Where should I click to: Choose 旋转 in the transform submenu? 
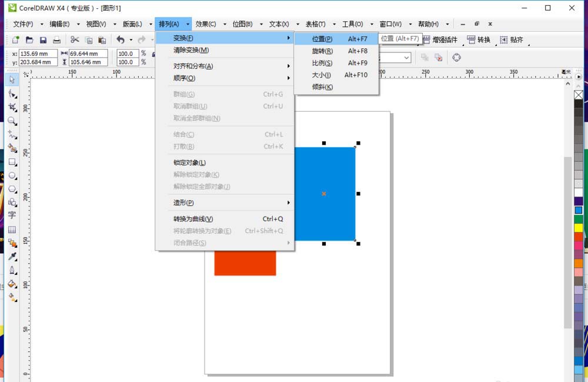point(321,51)
